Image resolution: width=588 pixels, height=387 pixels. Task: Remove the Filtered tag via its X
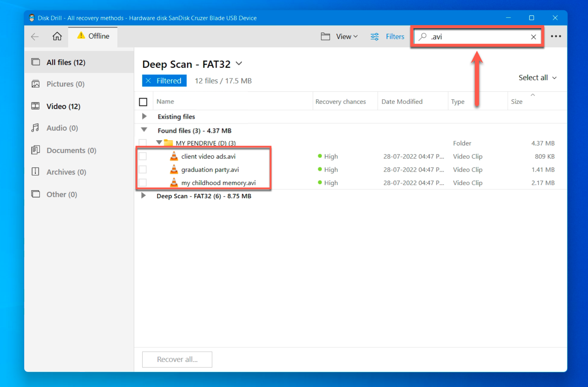click(x=148, y=81)
